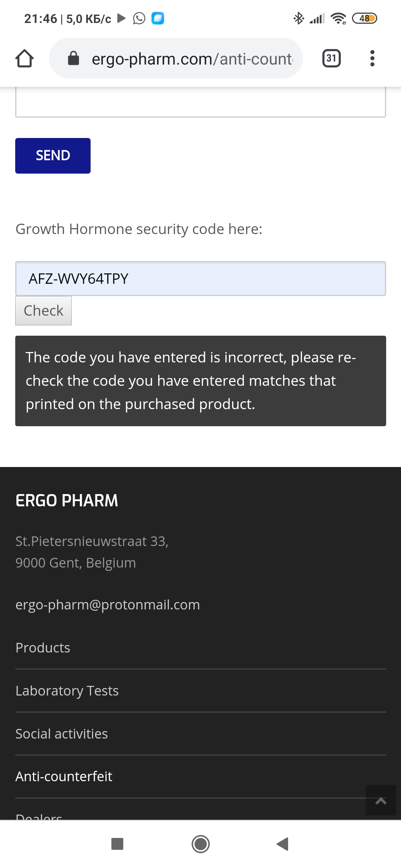Select the Anti-counterfeit footer link
The width and height of the screenshot is (401, 868).
pyautogui.click(x=64, y=776)
